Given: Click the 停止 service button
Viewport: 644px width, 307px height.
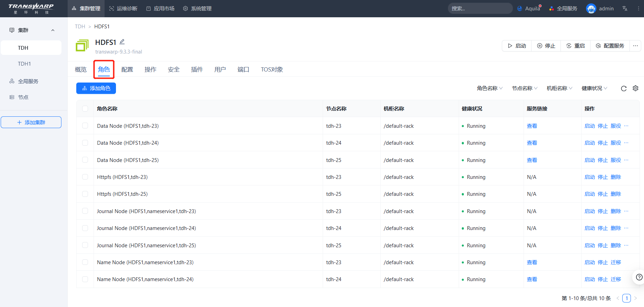Looking at the screenshot, I should [546, 46].
